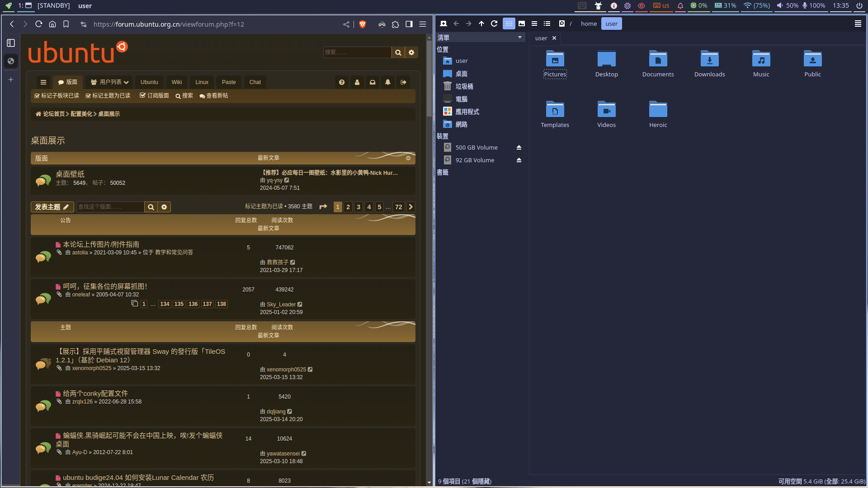
Task: Collapse the 版面 category minus toggle
Action: 408,158
